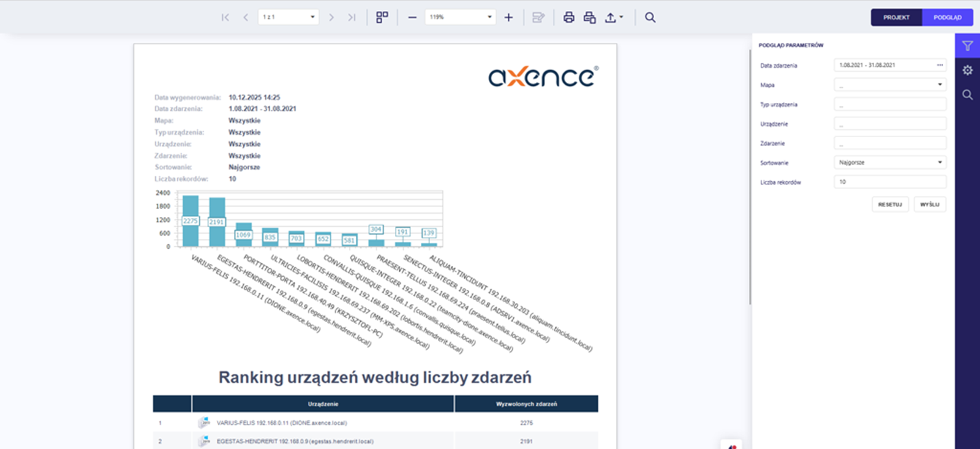
Task: Open the toolbar search magnifier
Action: tap(650, 17)
